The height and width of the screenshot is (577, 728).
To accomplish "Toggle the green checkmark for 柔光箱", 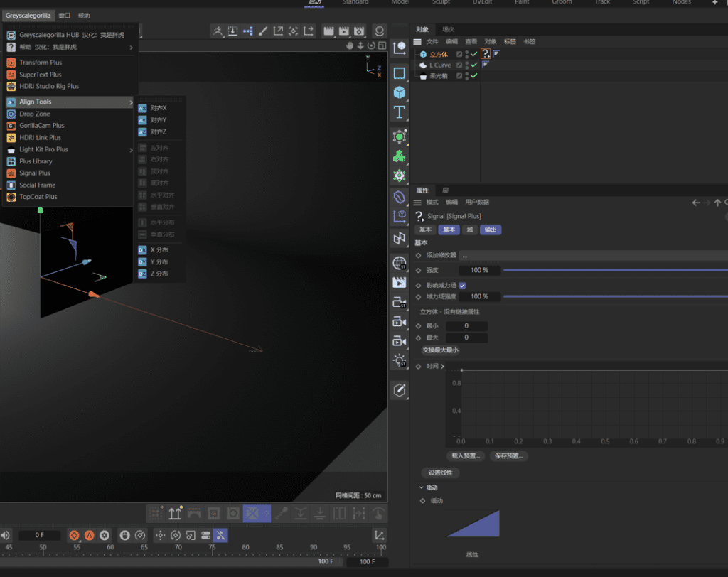I will click(x=474, y=75).
